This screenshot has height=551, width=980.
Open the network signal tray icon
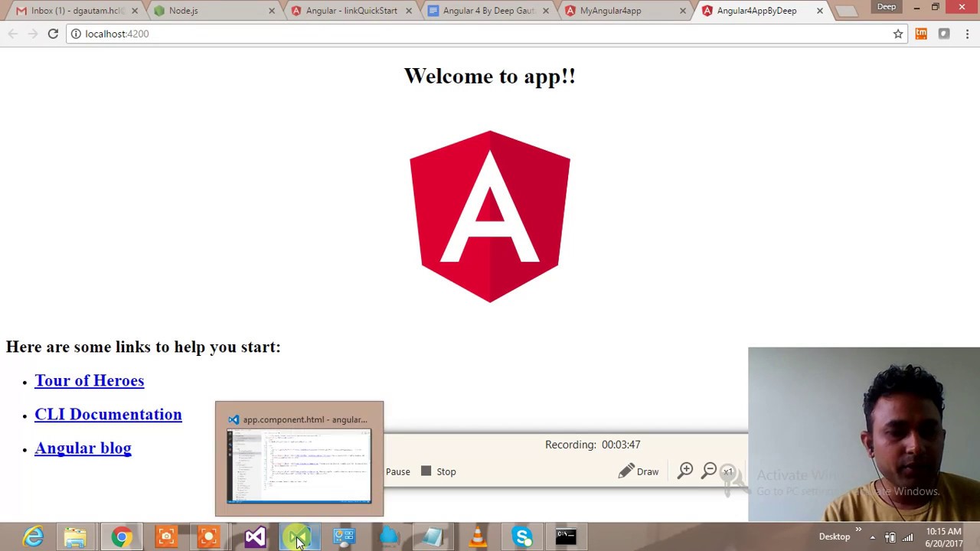coord(907,537)
